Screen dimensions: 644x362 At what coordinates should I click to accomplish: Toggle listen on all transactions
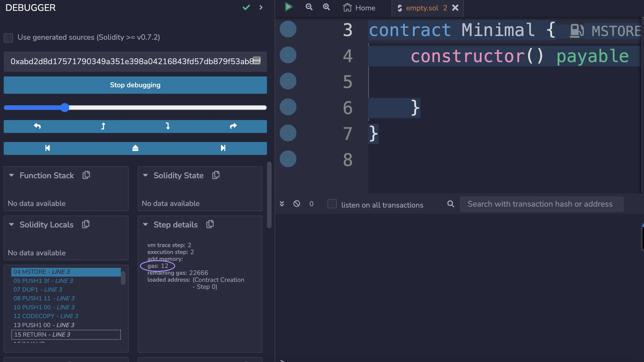point(332,203)
